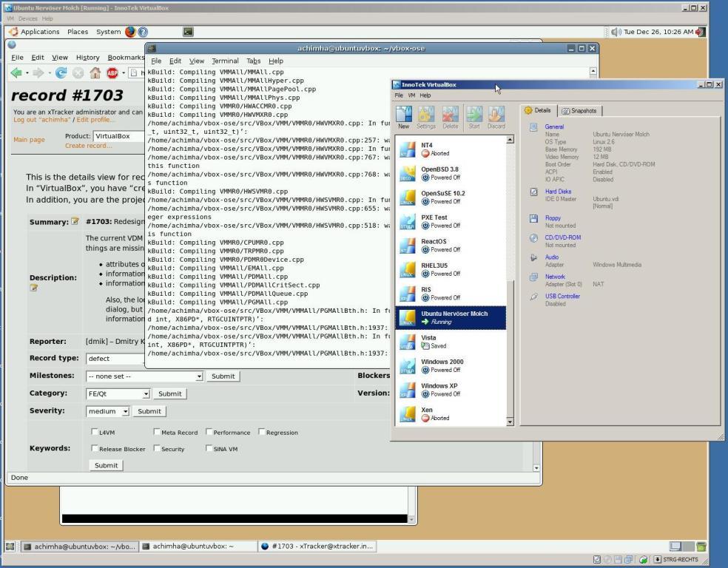Image resolution: width=728 pixels, height=568 pixels.
Task: Launch Firefox from the GNOME panel
Action: (130, 32)
